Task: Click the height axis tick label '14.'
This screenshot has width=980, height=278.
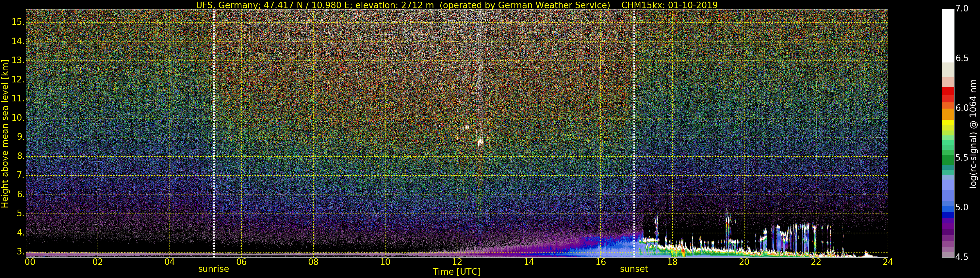Action: (18, 41)
